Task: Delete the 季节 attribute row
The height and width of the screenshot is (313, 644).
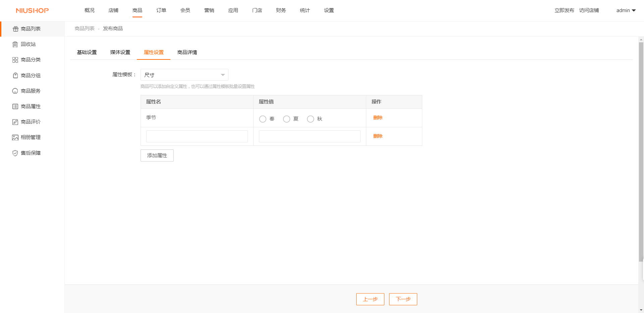Action: click(378, 118)
